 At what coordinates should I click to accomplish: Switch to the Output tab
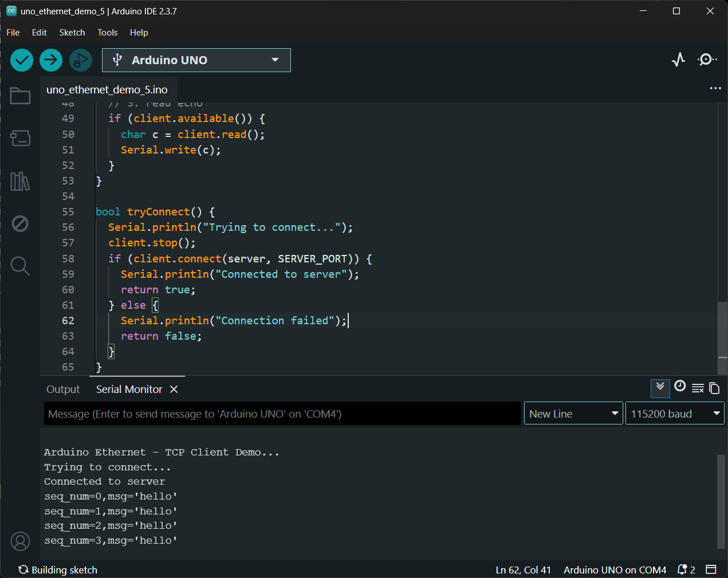pyautogui.click(x=63, y=390)
